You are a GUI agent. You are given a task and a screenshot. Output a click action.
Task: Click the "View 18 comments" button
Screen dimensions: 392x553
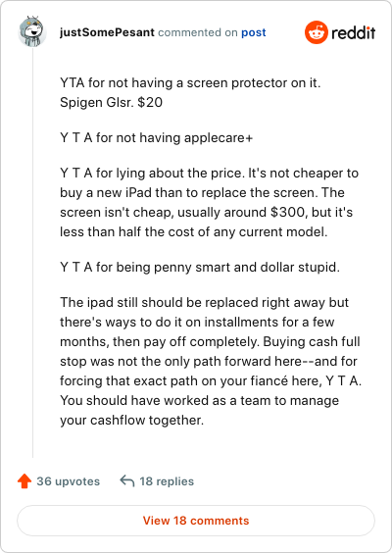(x=196, y=521)
